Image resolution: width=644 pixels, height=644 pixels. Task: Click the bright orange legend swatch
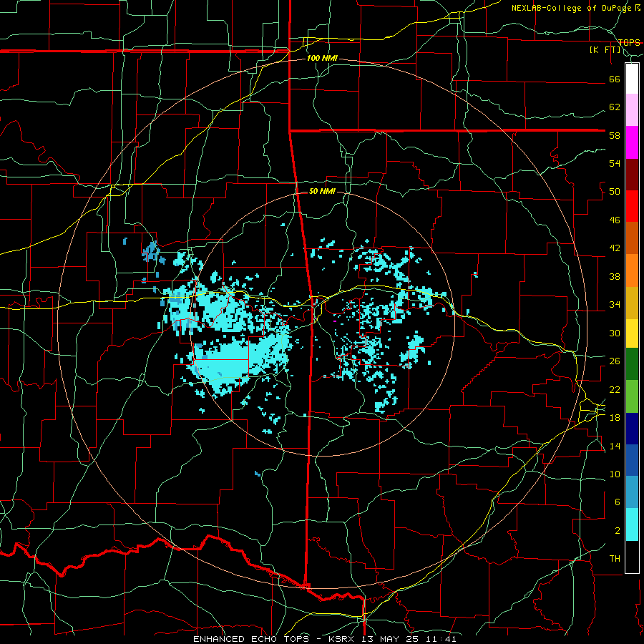coord(632,270)
